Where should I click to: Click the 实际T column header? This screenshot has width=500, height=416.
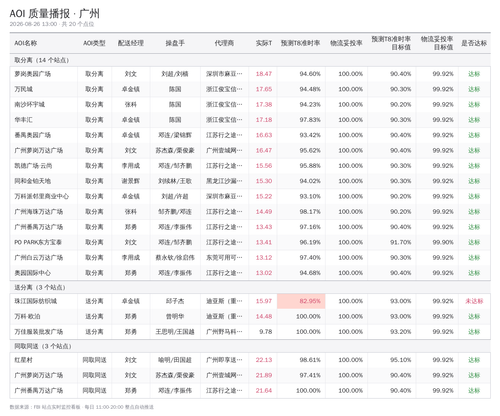coord(264,43)
